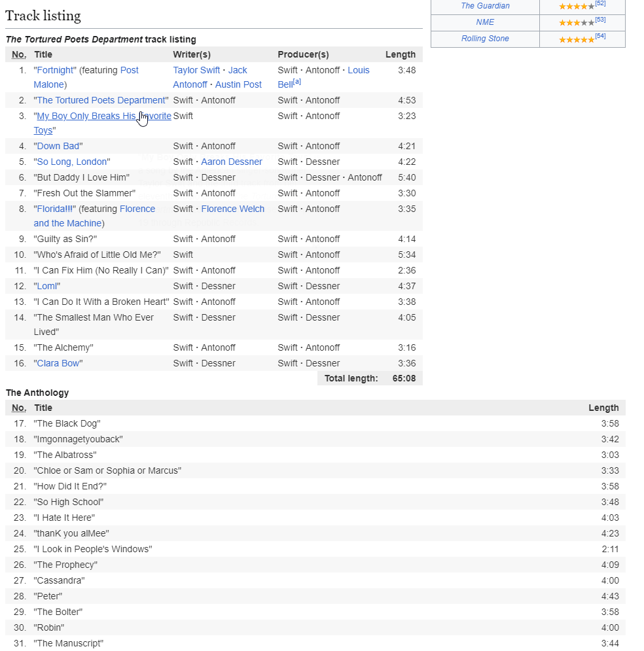Click the Guardian four-star rating icon
The height and width of the screenshot is (651, 644).
coord(577,7)
